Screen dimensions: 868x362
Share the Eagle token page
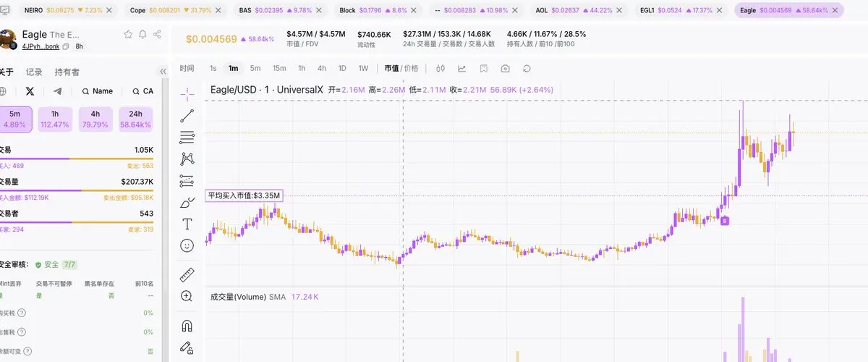pos(157,35)
